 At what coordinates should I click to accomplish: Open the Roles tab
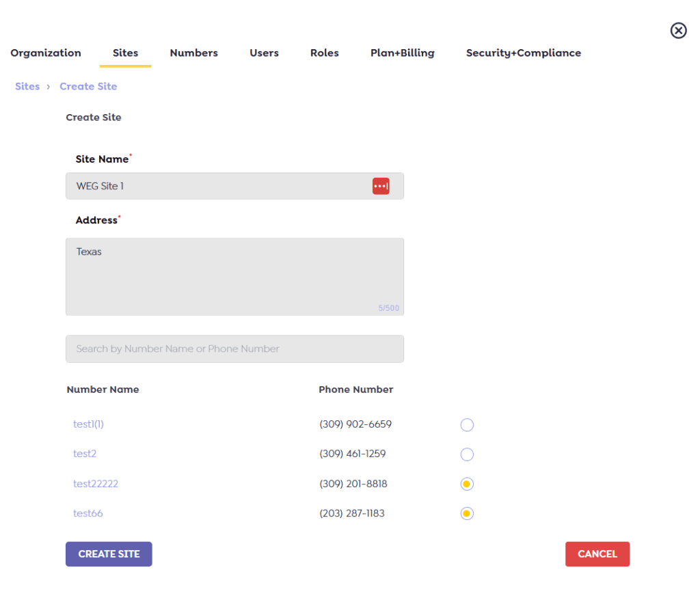point(324,53)
